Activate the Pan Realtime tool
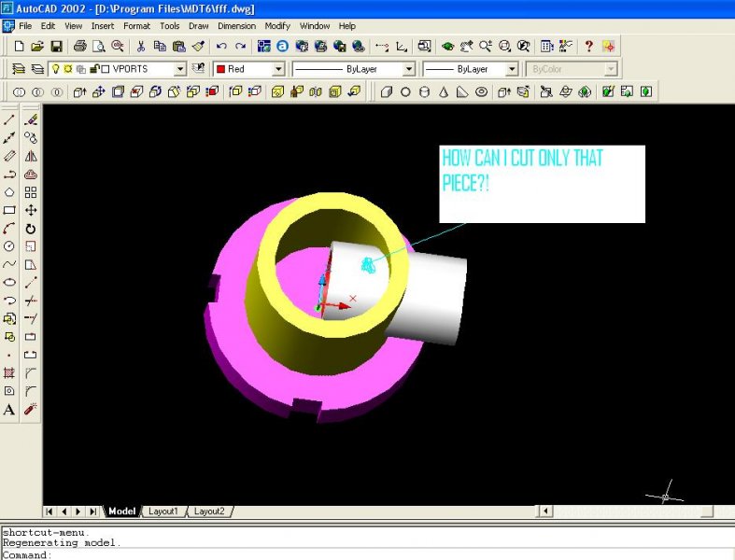This screenshot has height=560, width=735. tap(466, 46)
